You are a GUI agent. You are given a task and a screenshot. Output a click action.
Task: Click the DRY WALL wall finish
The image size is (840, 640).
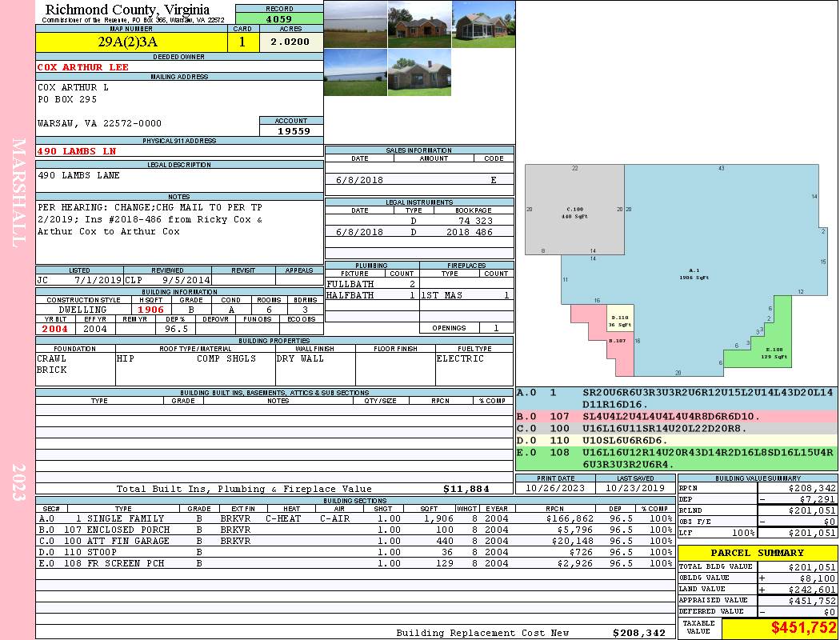300,359
